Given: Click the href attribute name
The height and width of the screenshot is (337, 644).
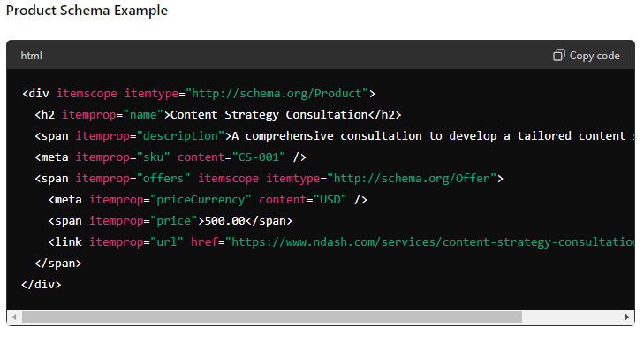Looking at the screenshot, I should point(204,242).
